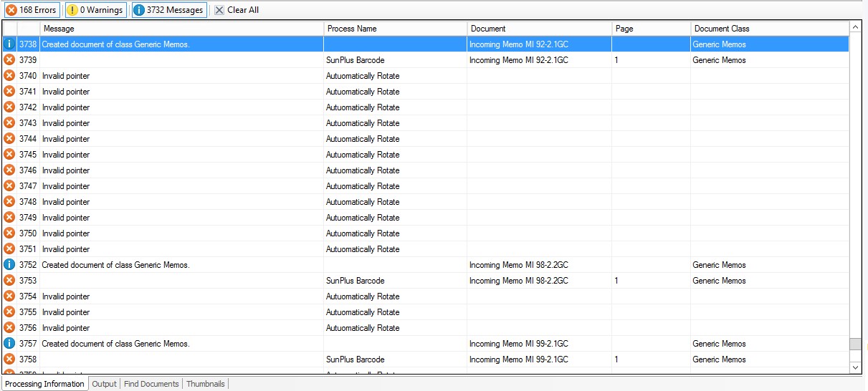The height and width of the screenshot is (391, 868).
Task: Click the error icon on row 3758
Action: pos(9,359)
